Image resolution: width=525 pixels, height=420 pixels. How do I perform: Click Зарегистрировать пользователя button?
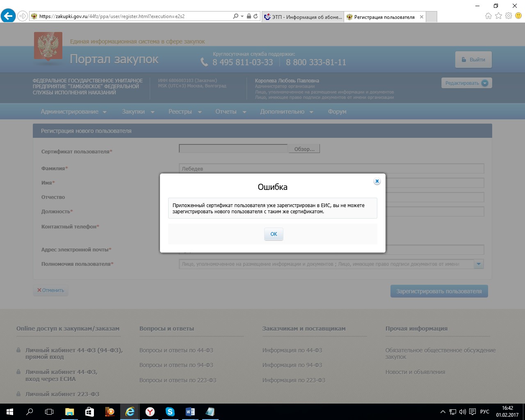click(x=439, y=291)
